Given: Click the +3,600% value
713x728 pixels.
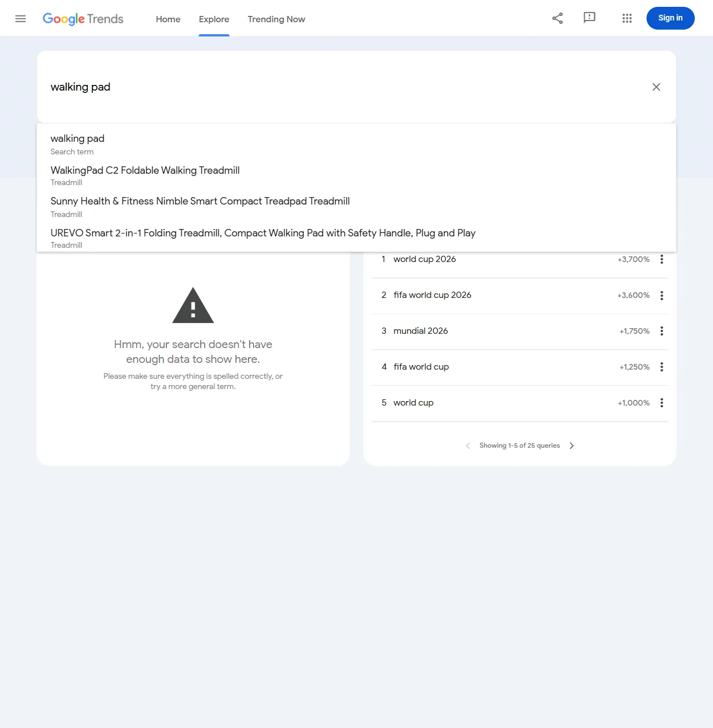Looking at the screenshot, I should point(633,295).
